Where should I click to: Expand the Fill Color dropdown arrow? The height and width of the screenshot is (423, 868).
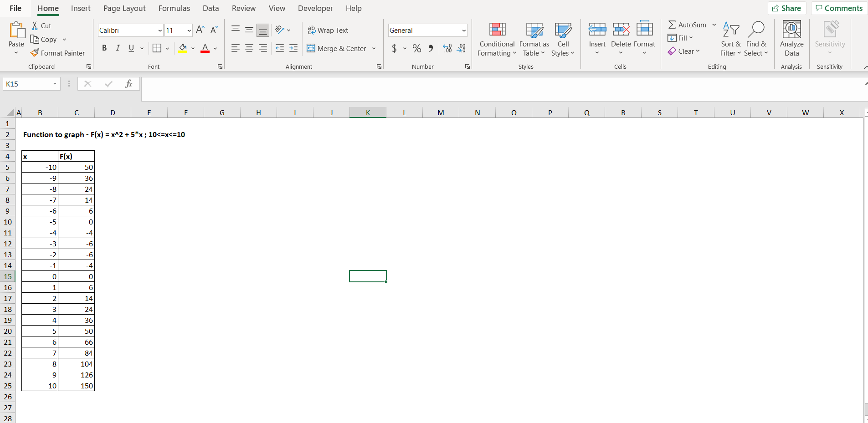point(193,49)
